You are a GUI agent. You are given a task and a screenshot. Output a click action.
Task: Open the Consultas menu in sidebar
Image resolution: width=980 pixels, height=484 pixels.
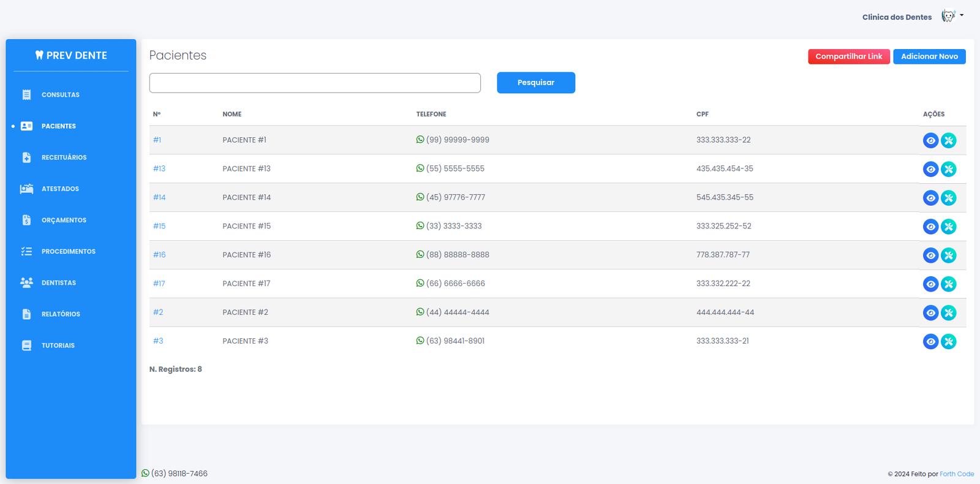(60, 95)
